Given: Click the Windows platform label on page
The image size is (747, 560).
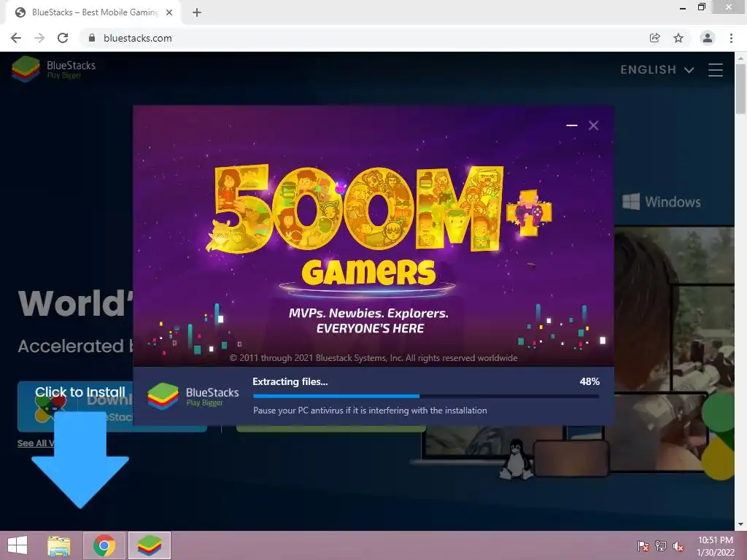Looking at the screenshot, I should click(x=662, y=202).
